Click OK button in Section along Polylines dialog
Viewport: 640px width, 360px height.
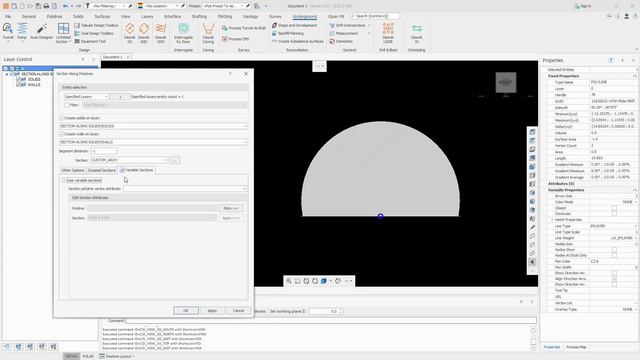[186, 311]
